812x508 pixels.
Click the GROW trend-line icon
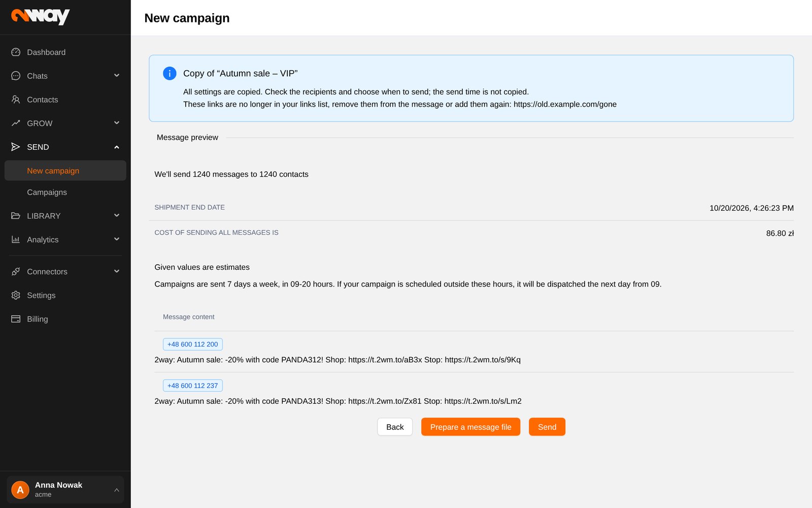(x=16, y=123)
